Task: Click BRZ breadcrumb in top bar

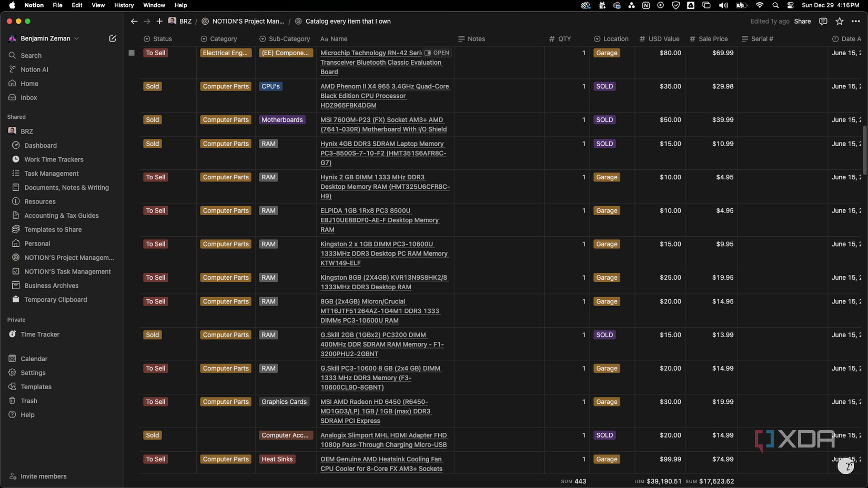Action: tap(180, 22)
